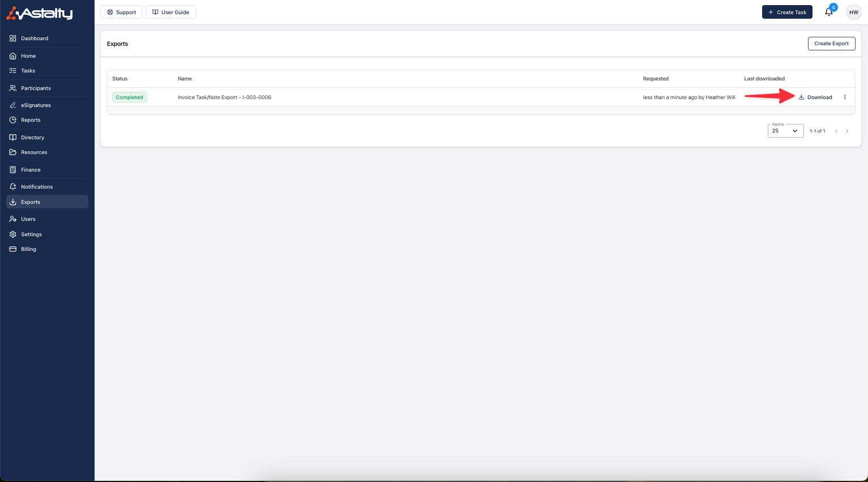
Task: Click the Astalty logo
Action: tap(40, 14)
